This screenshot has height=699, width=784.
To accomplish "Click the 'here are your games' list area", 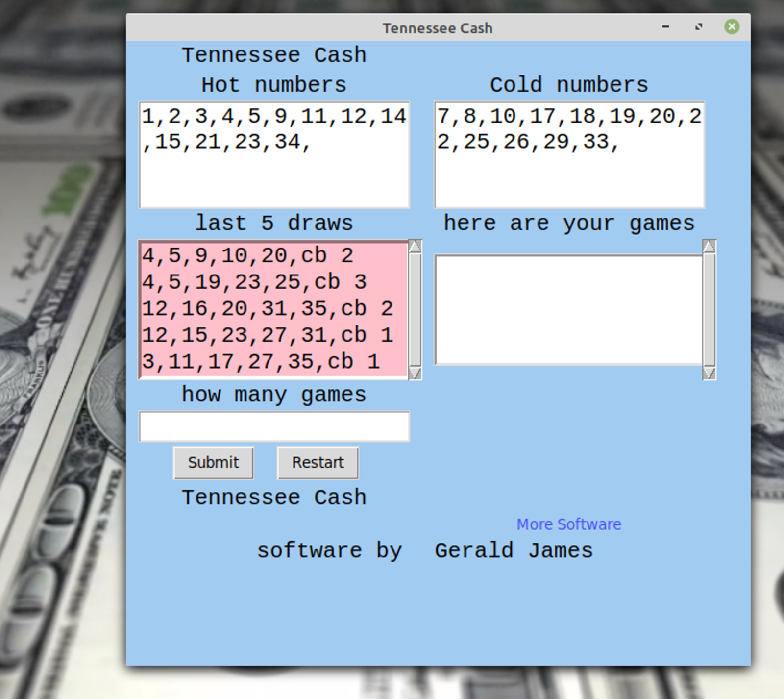I will tap(568, 309).
